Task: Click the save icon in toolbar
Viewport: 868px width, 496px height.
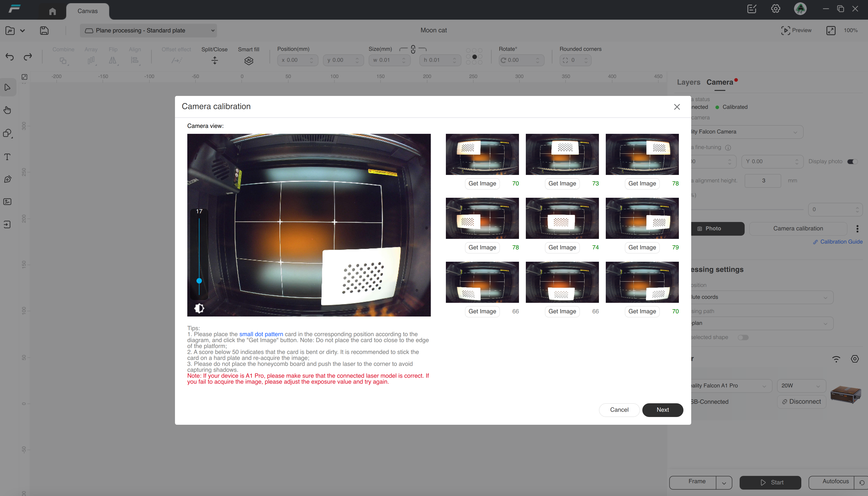Action: [x=44, y=31]
